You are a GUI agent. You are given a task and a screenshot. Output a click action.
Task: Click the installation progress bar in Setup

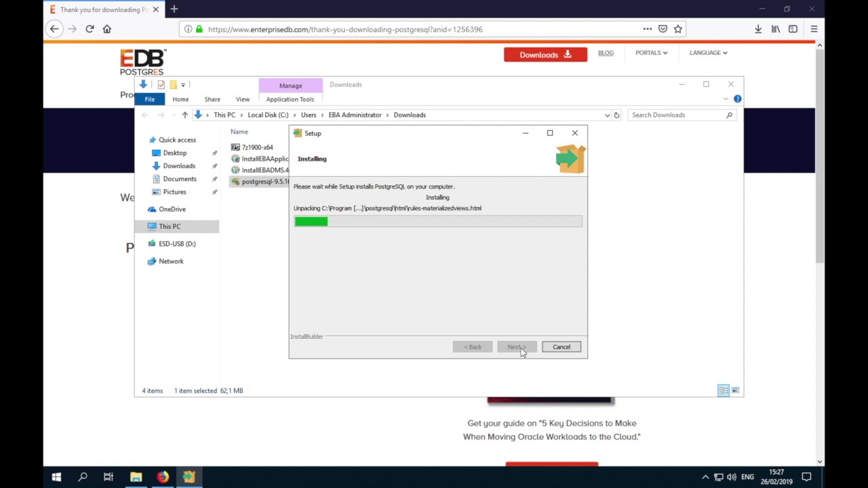click(x=438, y=222)
